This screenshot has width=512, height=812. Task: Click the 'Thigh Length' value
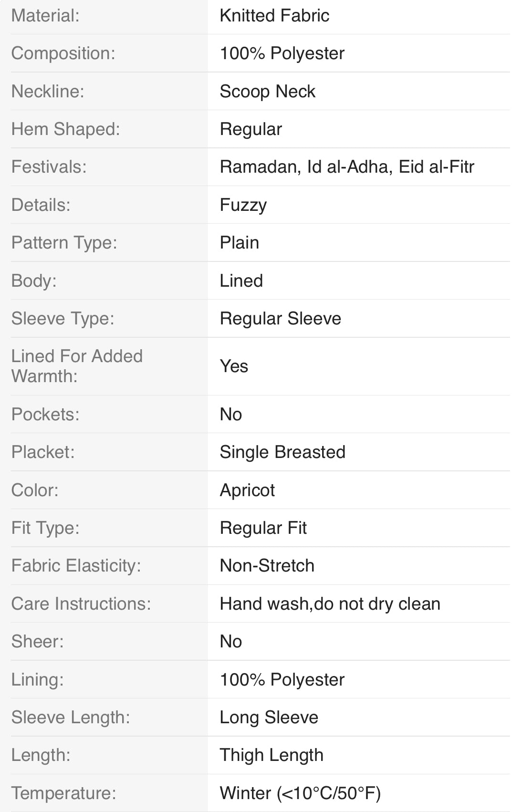click(x=272, y=755)
